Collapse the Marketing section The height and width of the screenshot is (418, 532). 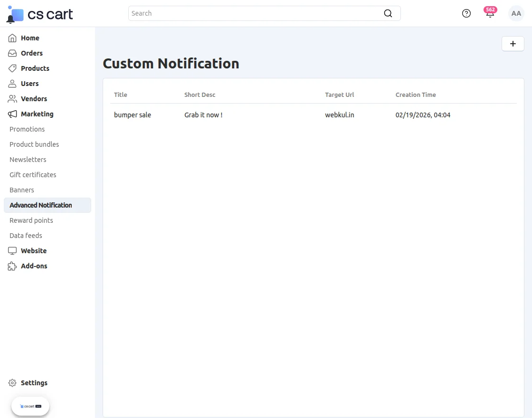tap(37, 114)
